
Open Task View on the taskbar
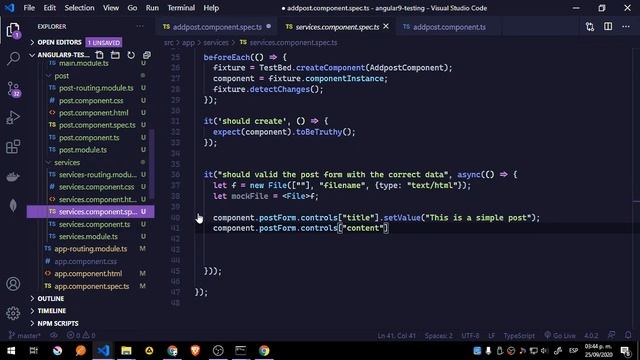[34, 351]
